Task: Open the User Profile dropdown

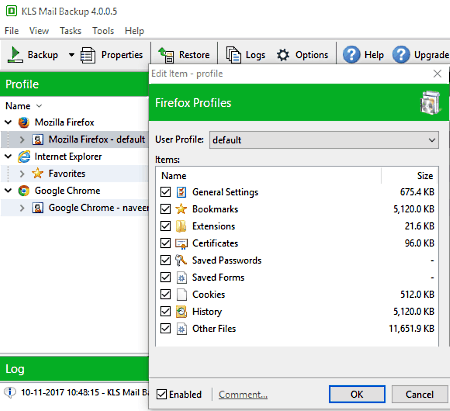Action: point(324,140)
